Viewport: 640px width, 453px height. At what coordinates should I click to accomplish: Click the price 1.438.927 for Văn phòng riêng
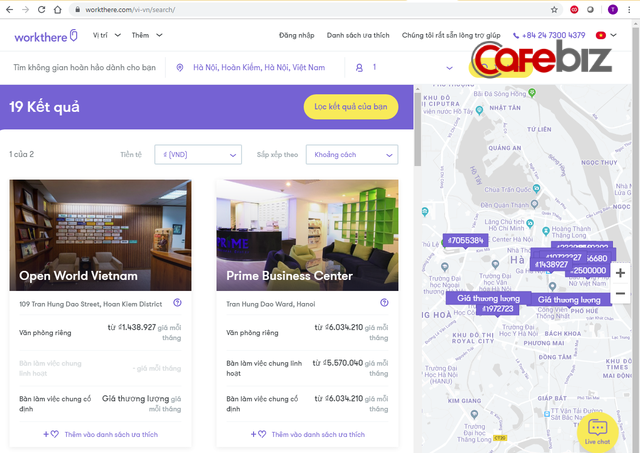point(137,327)
